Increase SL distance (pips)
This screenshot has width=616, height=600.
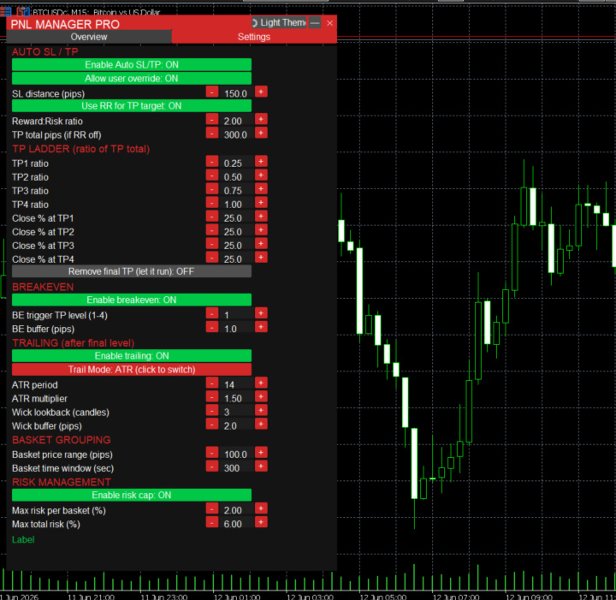pyautogui.click(x=261, y=92)
